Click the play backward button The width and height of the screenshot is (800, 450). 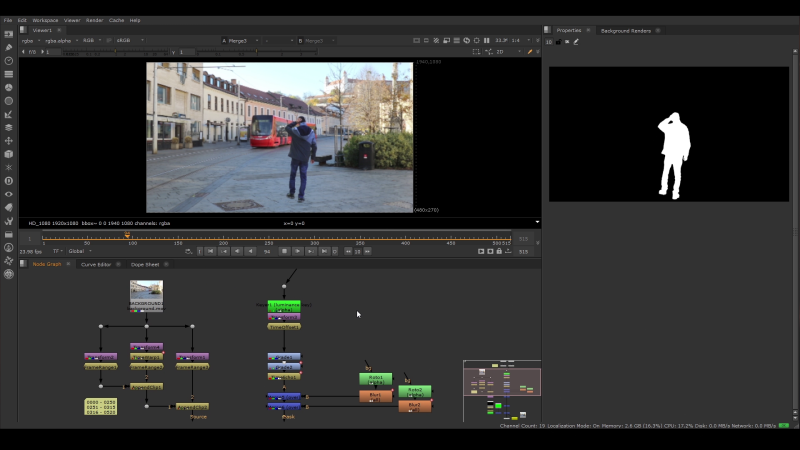point(251,251)
